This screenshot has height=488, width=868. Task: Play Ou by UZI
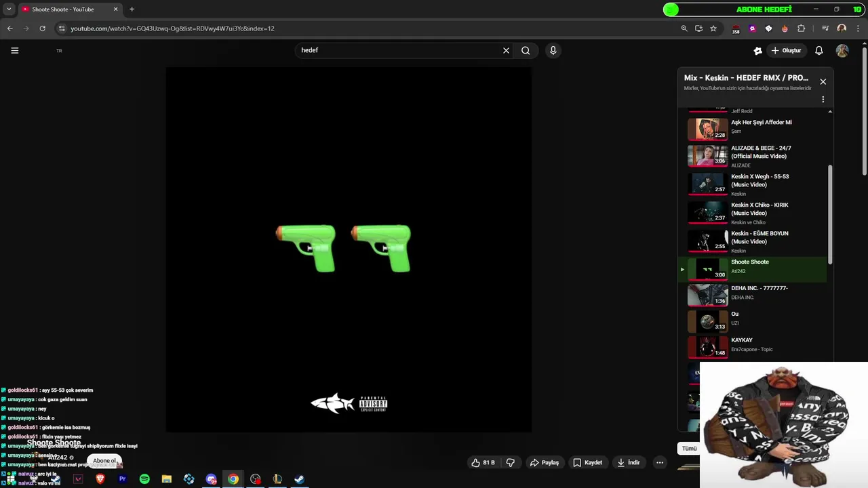pos(753,321)
